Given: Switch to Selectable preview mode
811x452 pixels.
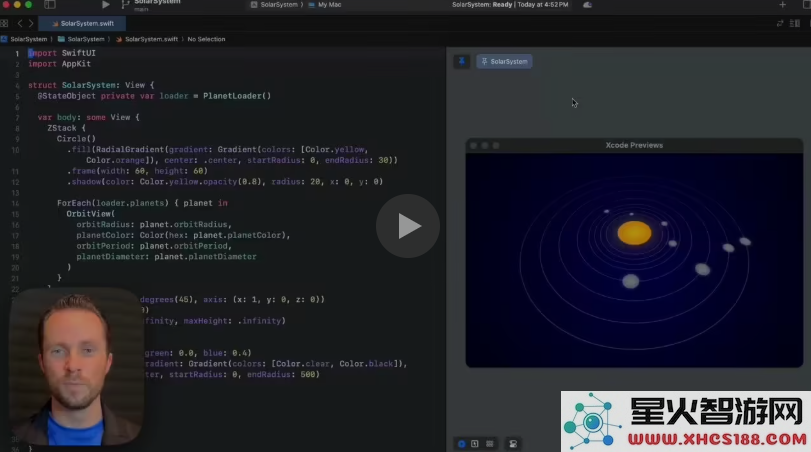Looking at the screenshot, I should 475,444.
